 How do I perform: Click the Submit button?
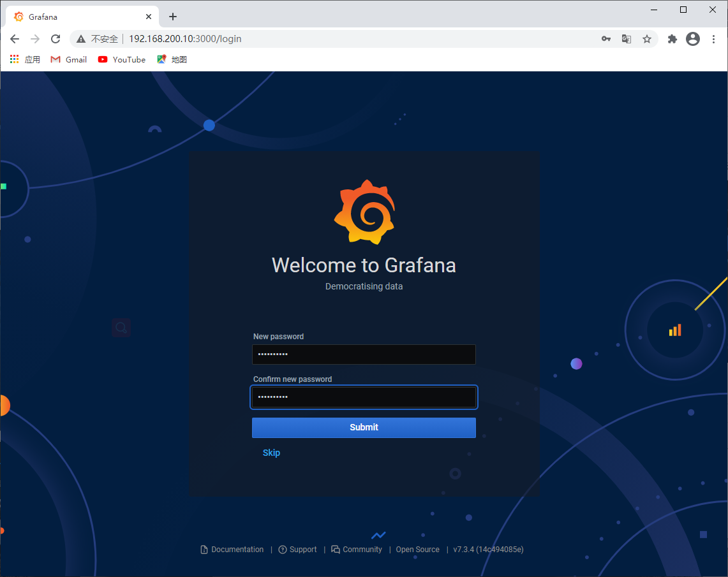364,427
